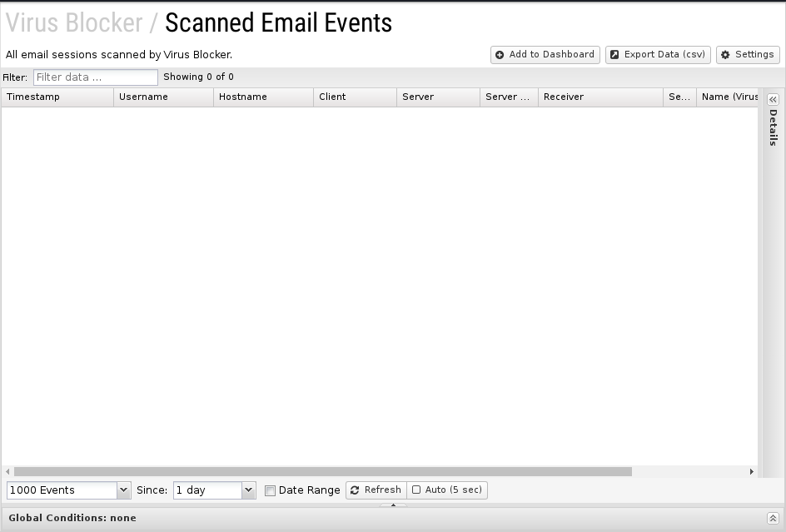Click the Receiver column header
The image size is (786, 532).
(600, 97)
